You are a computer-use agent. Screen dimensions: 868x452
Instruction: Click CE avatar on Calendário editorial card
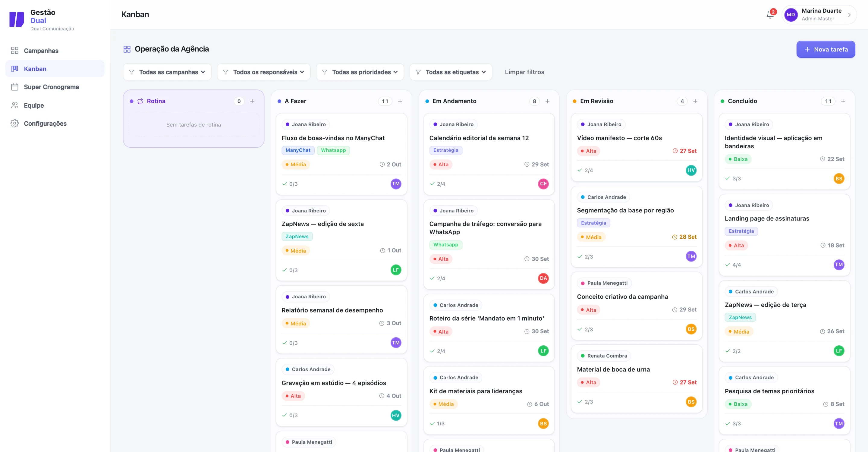click(x=543, y=184)
